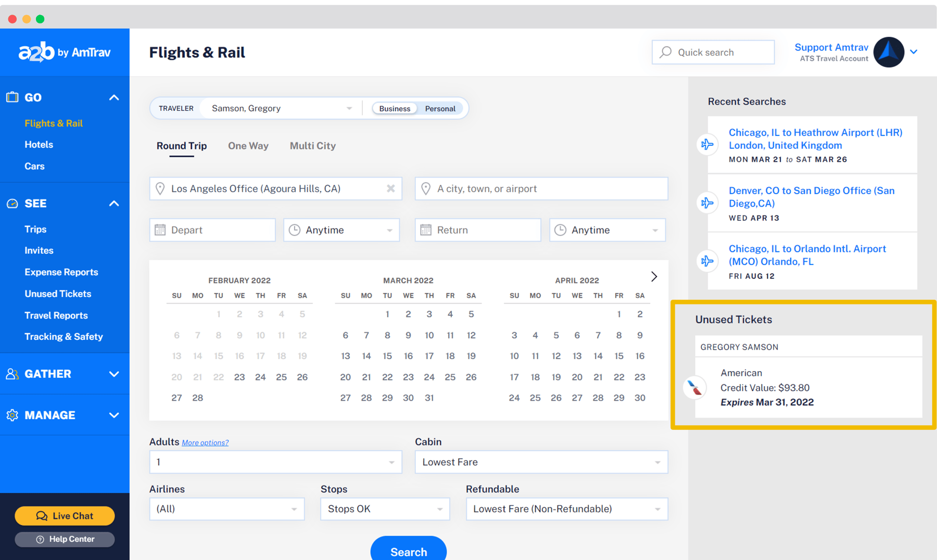937x560 pixels.
Task: Click the American Airlines logo icon
Action: point(695,388)
